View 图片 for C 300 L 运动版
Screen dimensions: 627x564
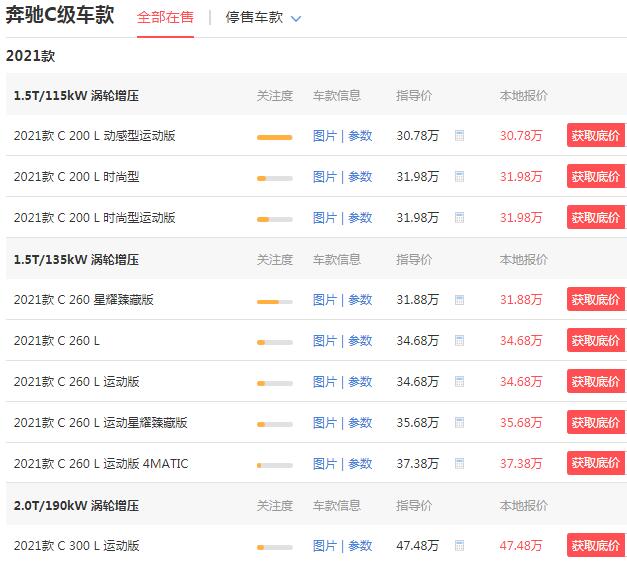coord(325,546)
